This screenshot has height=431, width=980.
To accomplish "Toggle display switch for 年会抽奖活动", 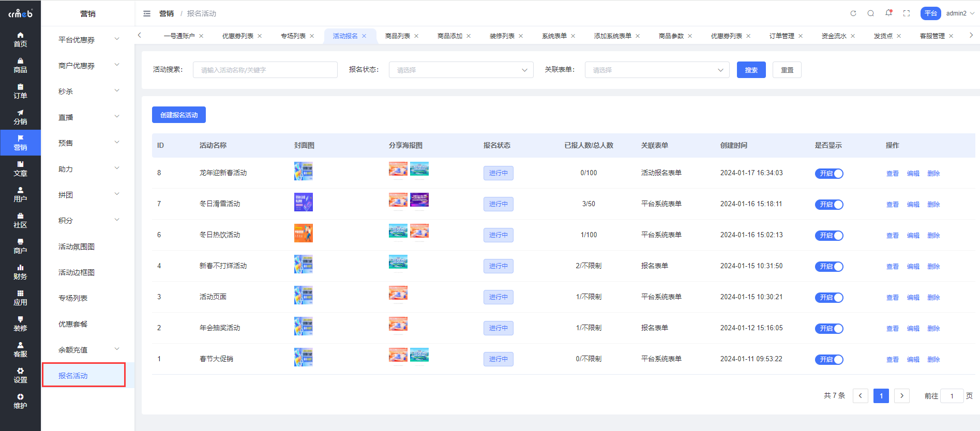I will tap(829, 329).
